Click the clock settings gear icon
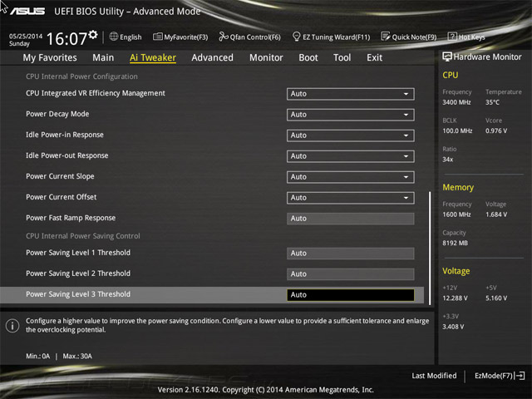This screenshot has height=399, width=532. tap(93, 34)
